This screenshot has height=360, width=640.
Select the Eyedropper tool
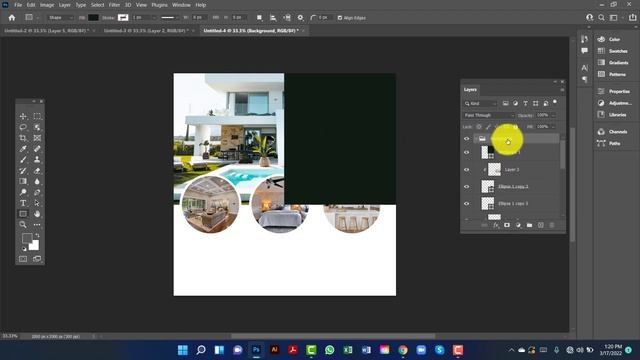(x=23, y=149)
